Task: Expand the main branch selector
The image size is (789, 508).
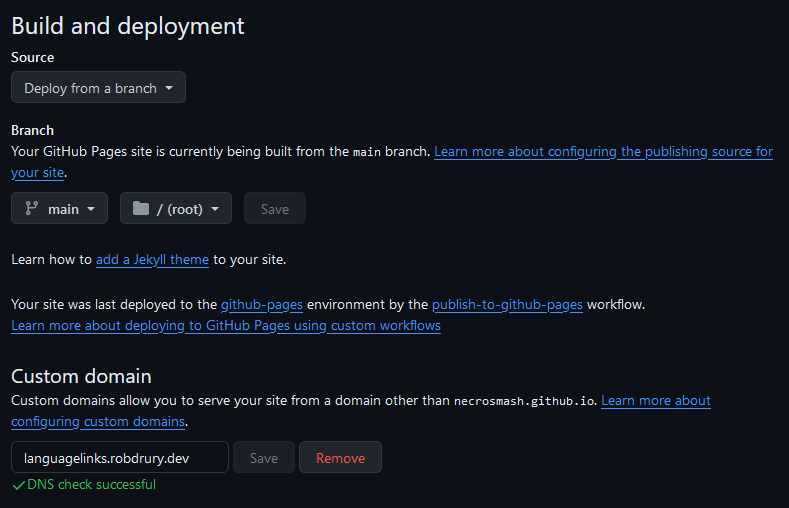Action: (60, 209)
